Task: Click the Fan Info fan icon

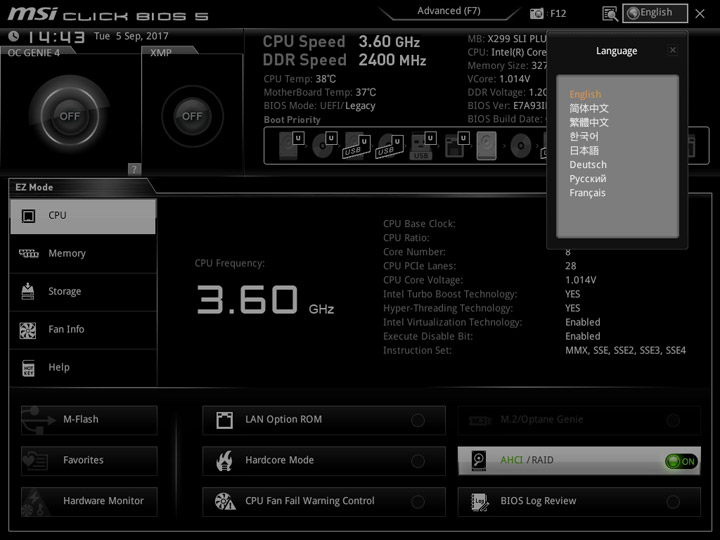Action: point(28,330)
